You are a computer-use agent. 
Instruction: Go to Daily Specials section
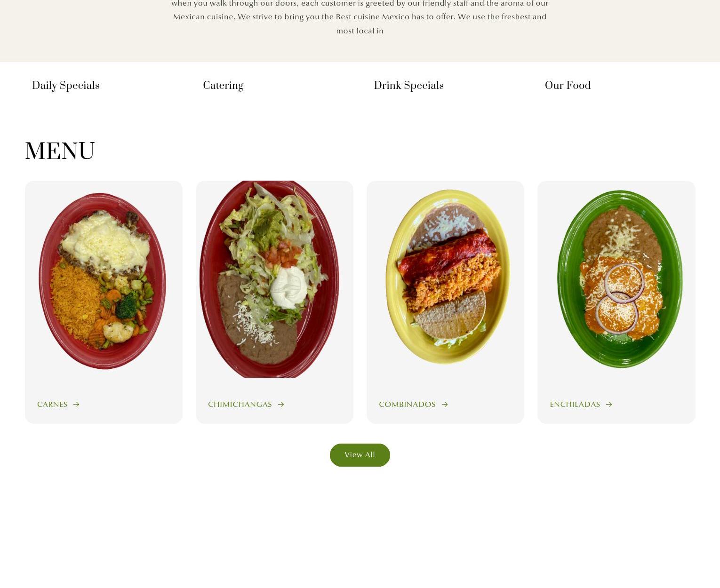coord(65,86)
